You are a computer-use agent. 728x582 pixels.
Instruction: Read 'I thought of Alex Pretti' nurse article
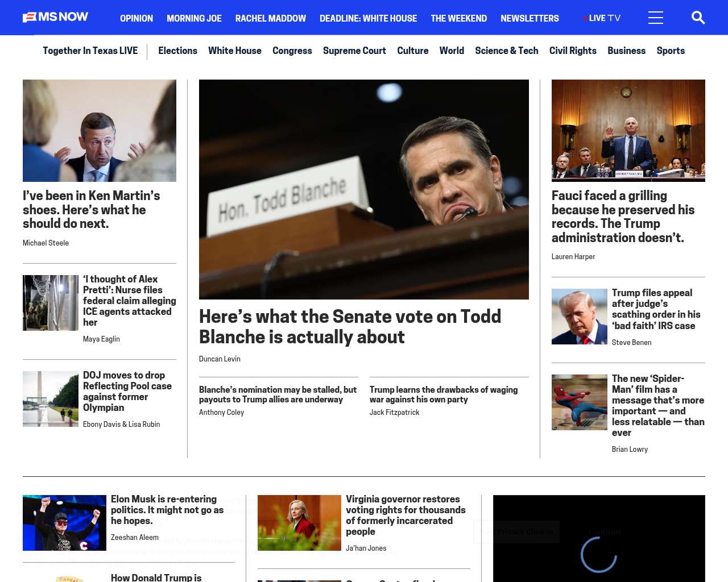(130, 301)
